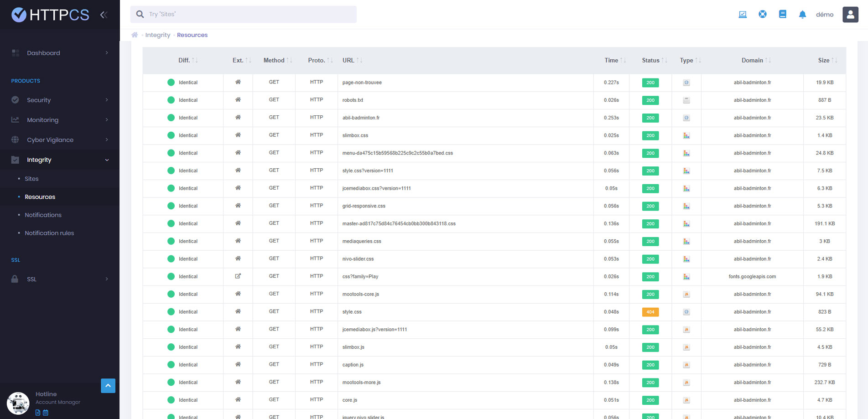
Task: Open Notification rules menu item
Action: (49, 233)
